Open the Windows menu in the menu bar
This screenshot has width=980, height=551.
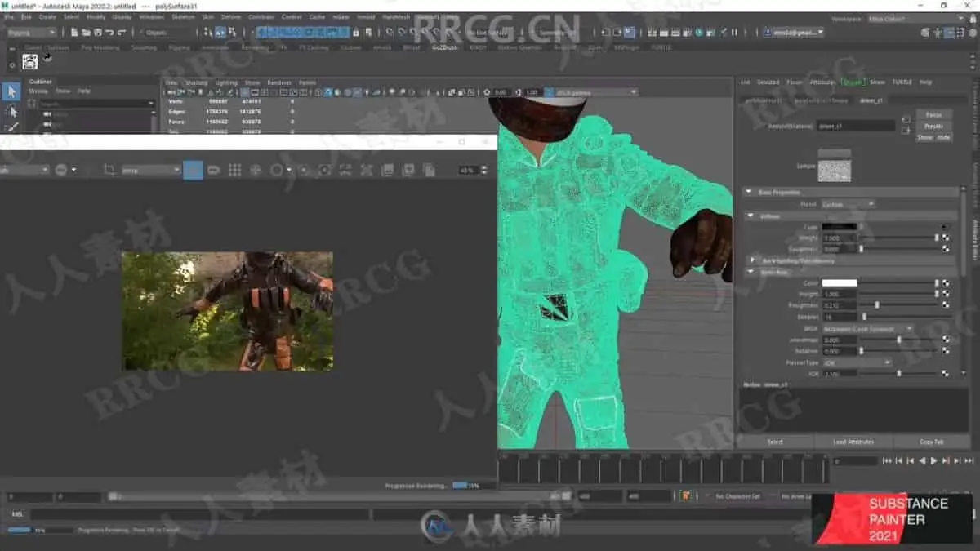coord(151,16)
